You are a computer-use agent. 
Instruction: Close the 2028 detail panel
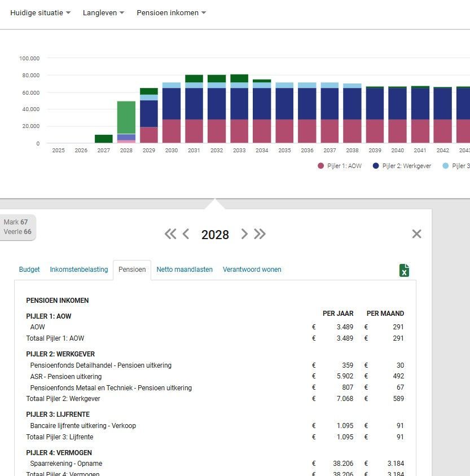tap(416, 234)
